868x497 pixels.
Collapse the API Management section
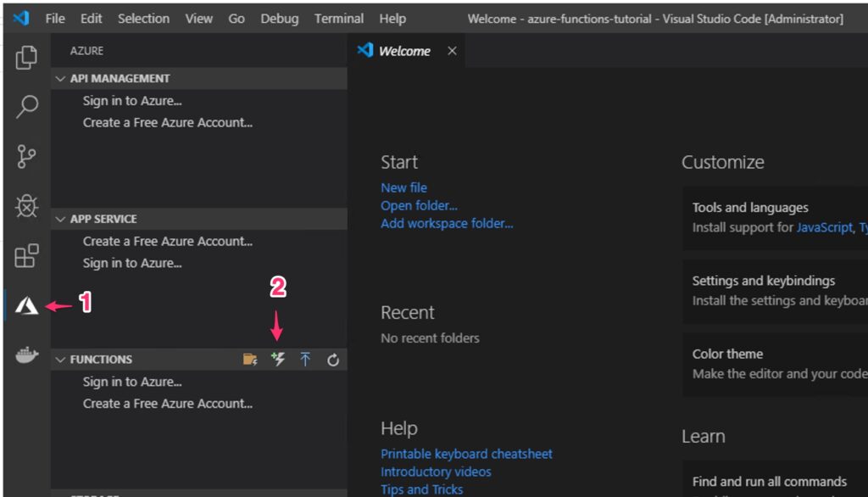(x=60, y=78)
